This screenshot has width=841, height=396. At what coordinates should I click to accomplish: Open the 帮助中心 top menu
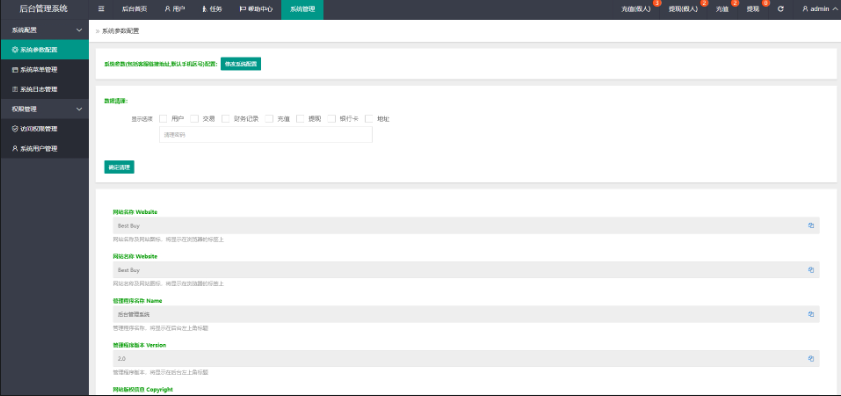[255, 9]
